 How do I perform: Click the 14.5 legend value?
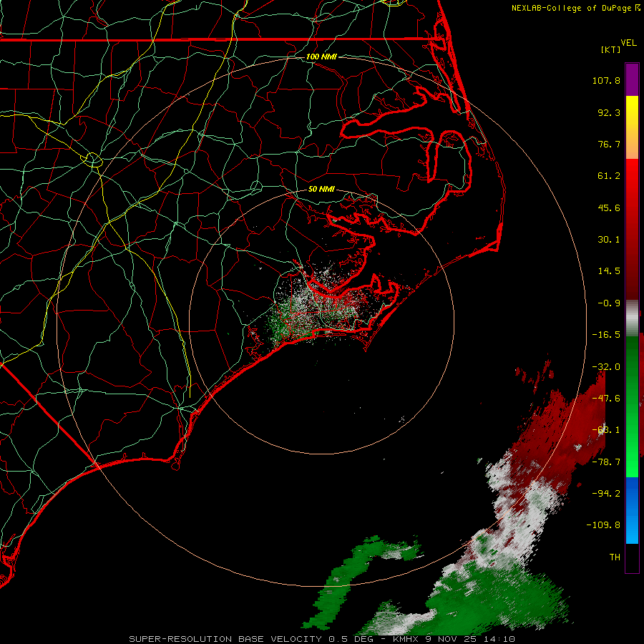609,271
